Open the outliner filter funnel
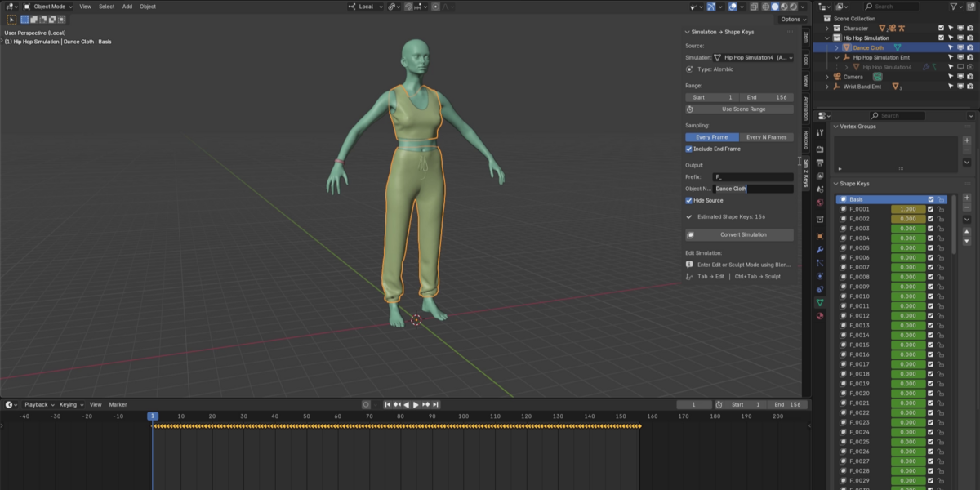Screen dimensions: 980x490 pyautogui.click(x=954, y=7)
